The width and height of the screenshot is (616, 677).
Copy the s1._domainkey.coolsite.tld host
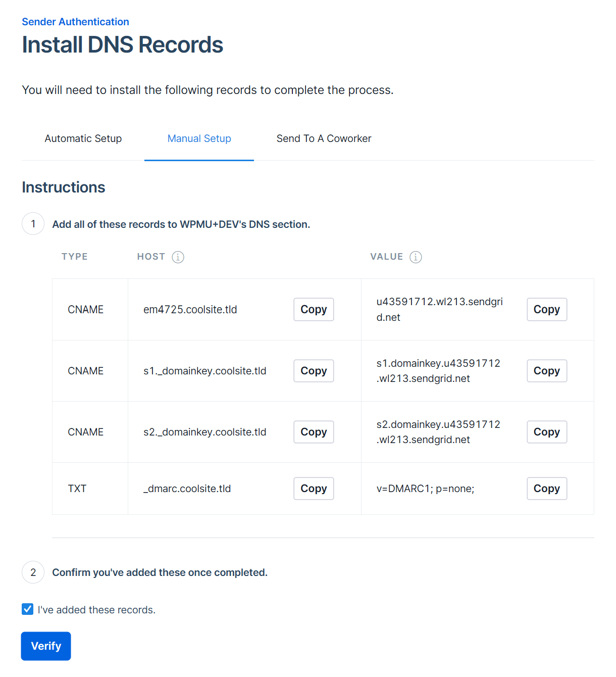(x=313, y=370)
